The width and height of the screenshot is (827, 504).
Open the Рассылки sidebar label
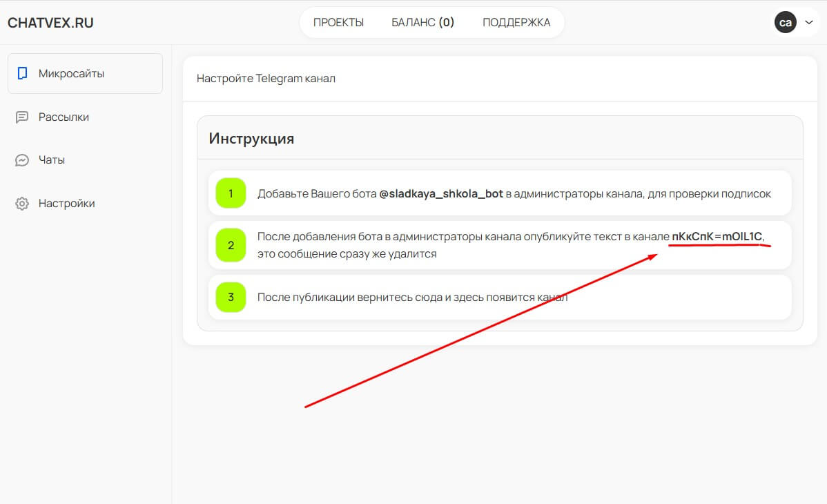coord(64,117)
